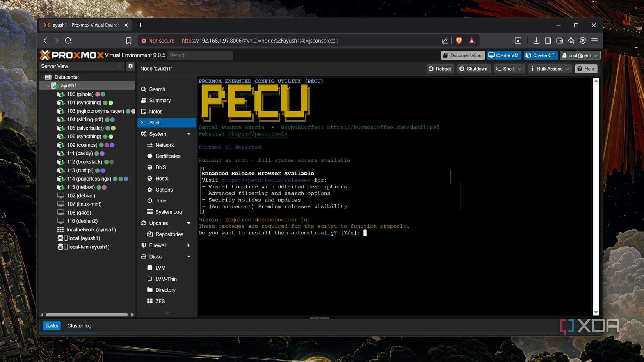
Task: Select the Tasks tab
Action: [52, 326]
